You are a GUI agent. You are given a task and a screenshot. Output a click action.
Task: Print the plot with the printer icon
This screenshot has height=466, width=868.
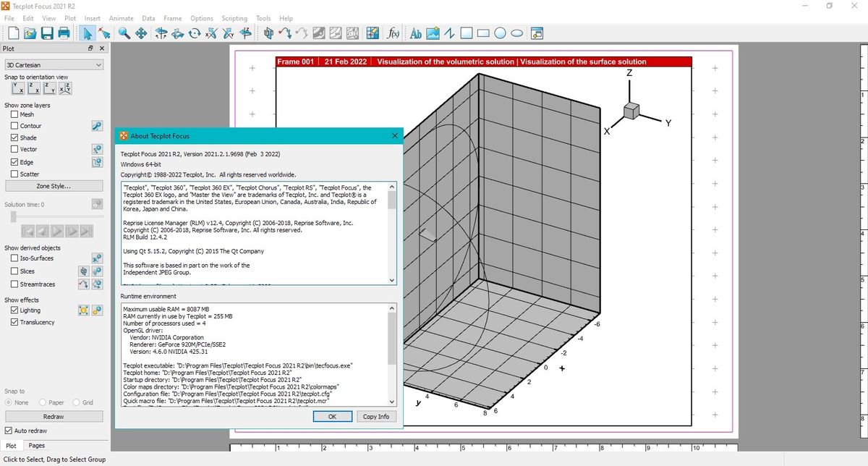click(64, 33)
